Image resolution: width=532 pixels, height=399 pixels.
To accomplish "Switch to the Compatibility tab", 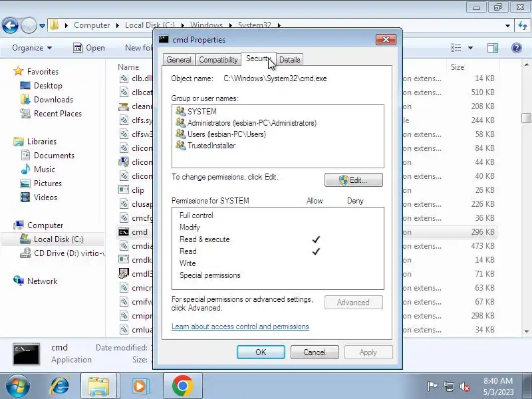I will (x=218, y=60).
